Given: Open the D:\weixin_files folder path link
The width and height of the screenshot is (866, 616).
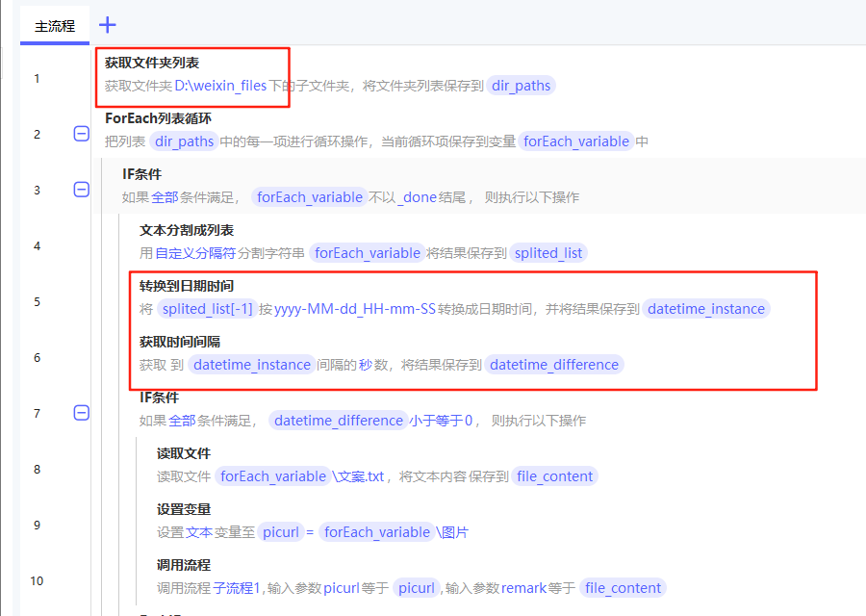Looking at the screenshot, I should pos(220,86).
